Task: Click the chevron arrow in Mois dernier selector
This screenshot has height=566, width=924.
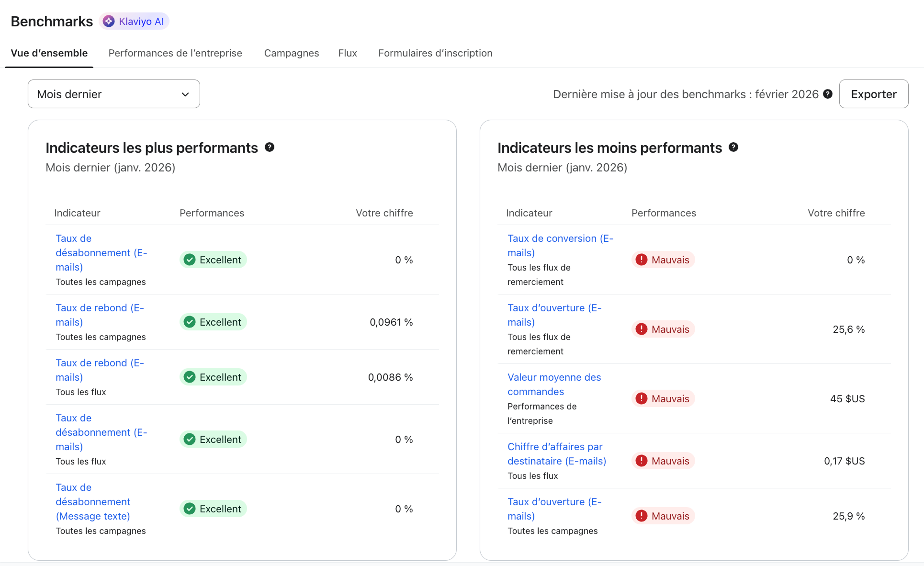Action: (x=185, y=94)
